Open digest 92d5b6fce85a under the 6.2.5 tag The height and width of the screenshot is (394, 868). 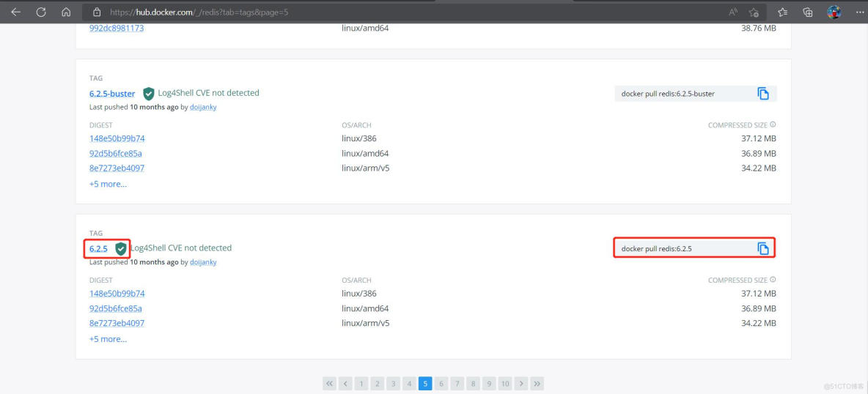coord(116,308)
